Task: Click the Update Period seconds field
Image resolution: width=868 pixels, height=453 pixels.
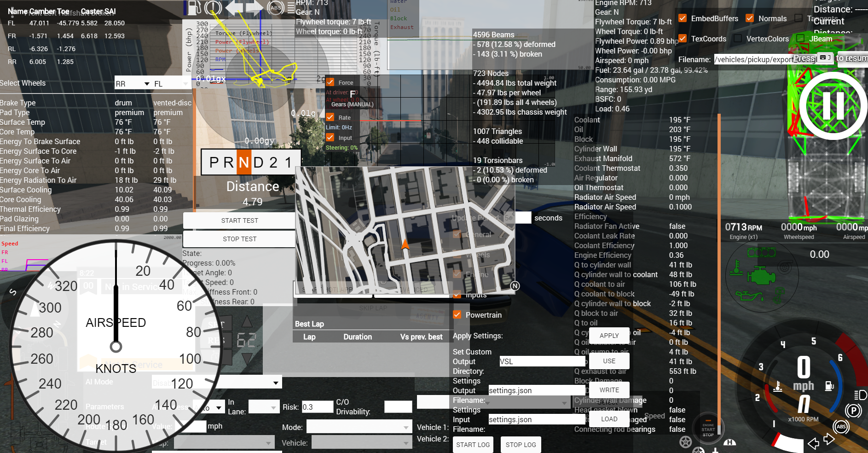Action: 518,218
